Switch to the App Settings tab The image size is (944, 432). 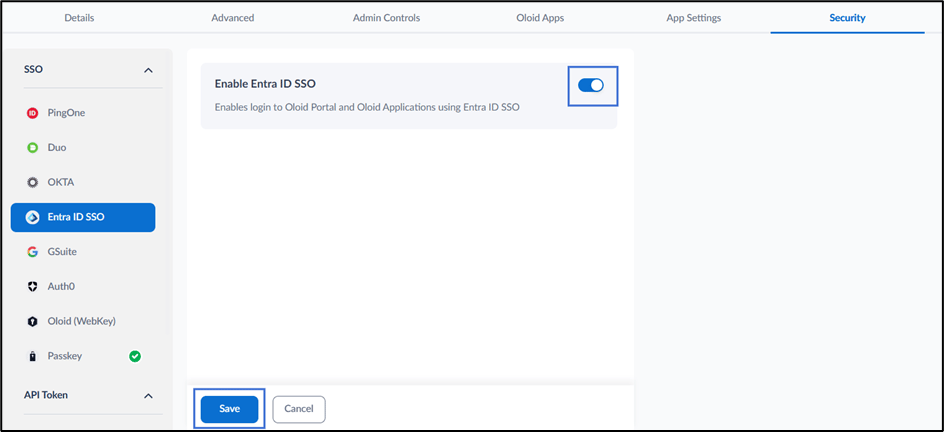(x=694, y=17)
